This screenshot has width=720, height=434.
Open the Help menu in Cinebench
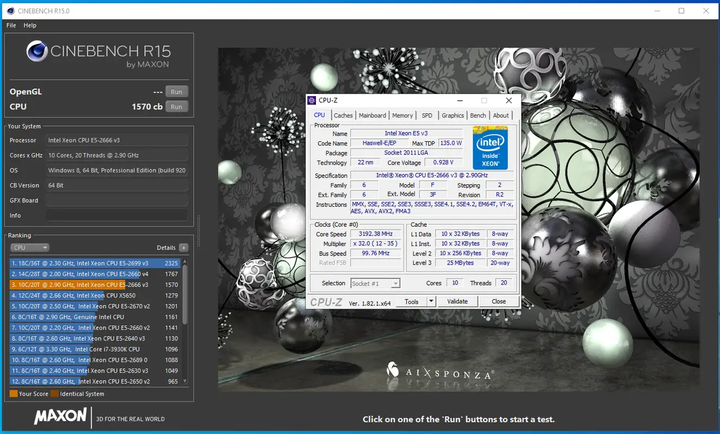(x=30, y=25)
